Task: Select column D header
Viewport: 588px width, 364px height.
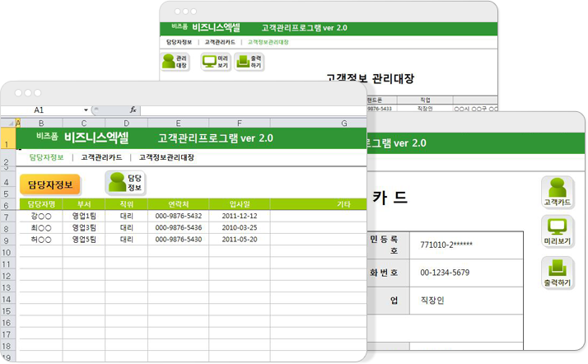Action: pos(126,123)
